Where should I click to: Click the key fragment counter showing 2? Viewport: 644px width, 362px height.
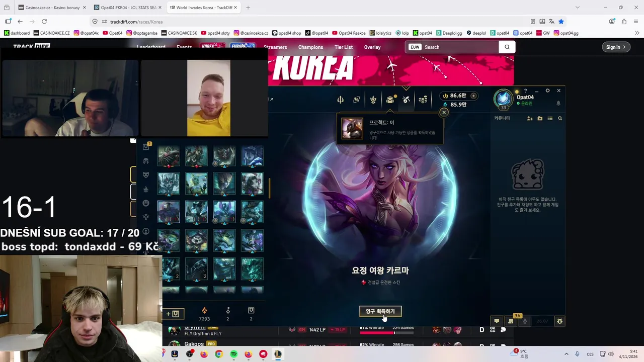click(228, 314)
